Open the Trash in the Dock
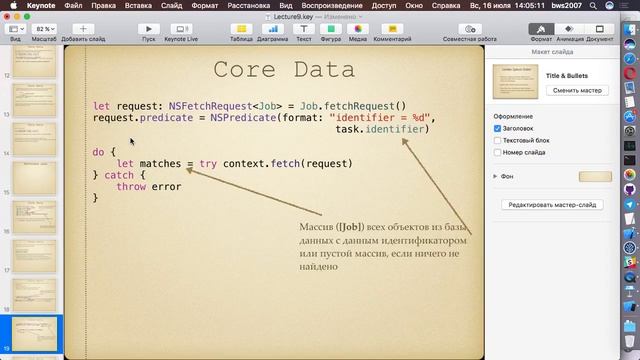Screen dimensions: 640x360 coord(630,342)
